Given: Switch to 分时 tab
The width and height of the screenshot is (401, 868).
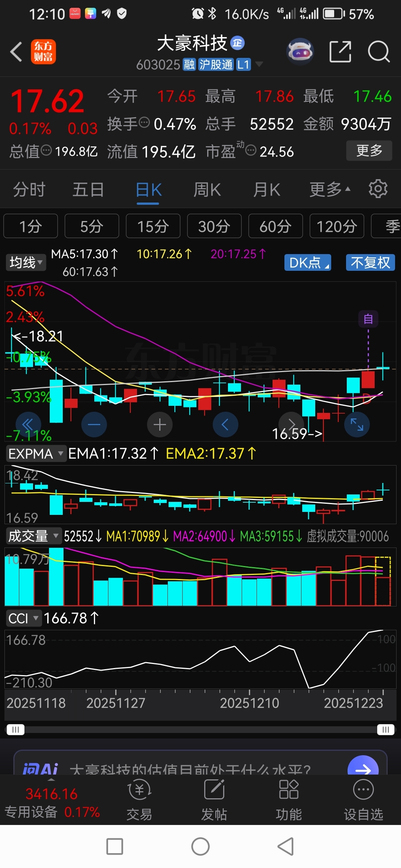Looking at the screenshot, I should point(29,189).
